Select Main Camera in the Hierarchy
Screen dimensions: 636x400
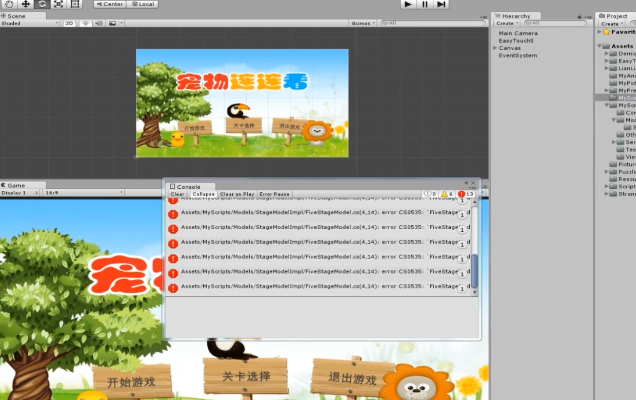[x=518, y=33]
